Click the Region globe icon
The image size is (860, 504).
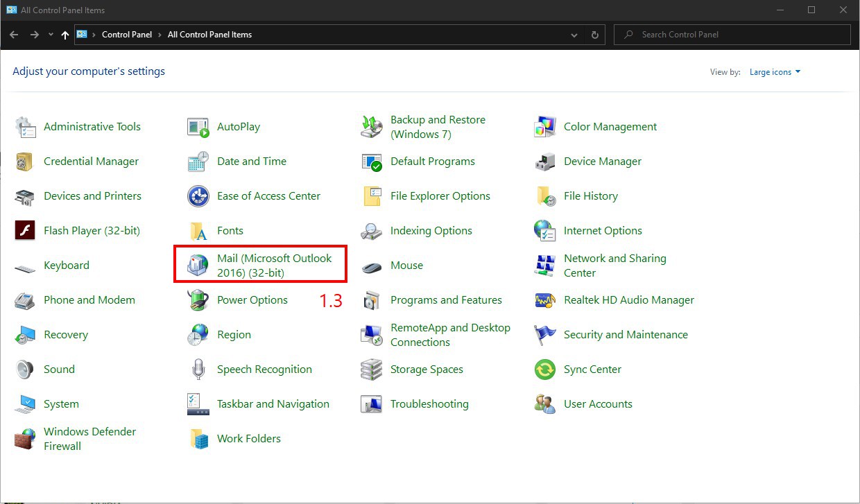(x=198, y=335)
